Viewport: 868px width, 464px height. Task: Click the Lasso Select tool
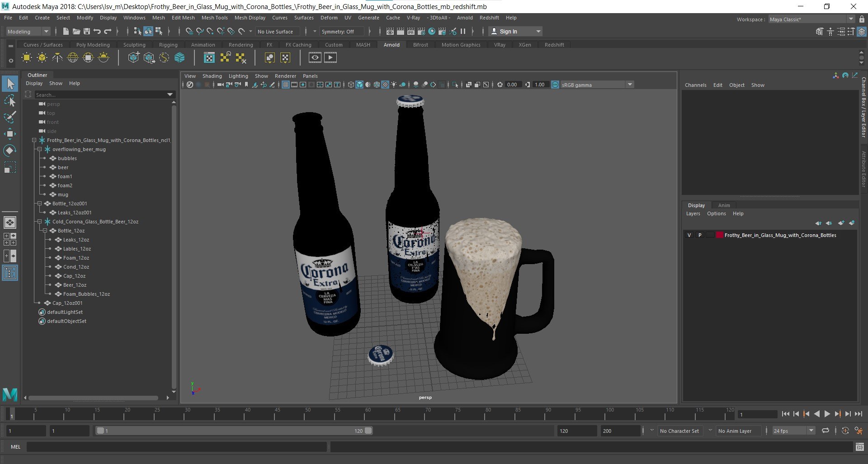[10, 100]
